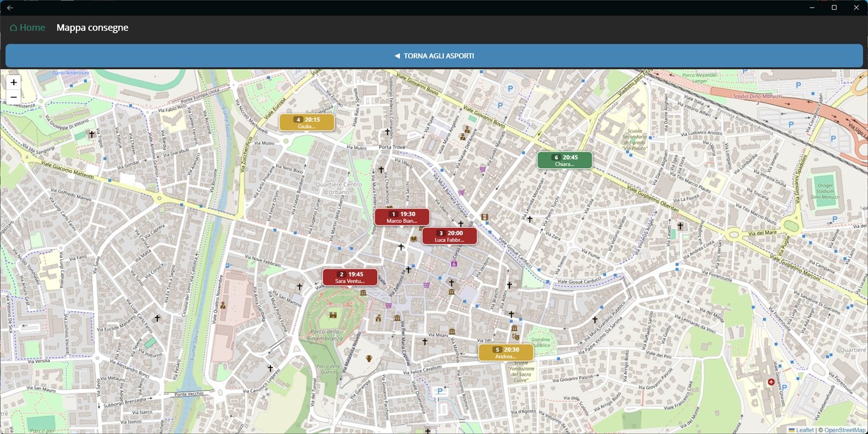Open the OpenStreetMap attribution link

coord(845,430)
